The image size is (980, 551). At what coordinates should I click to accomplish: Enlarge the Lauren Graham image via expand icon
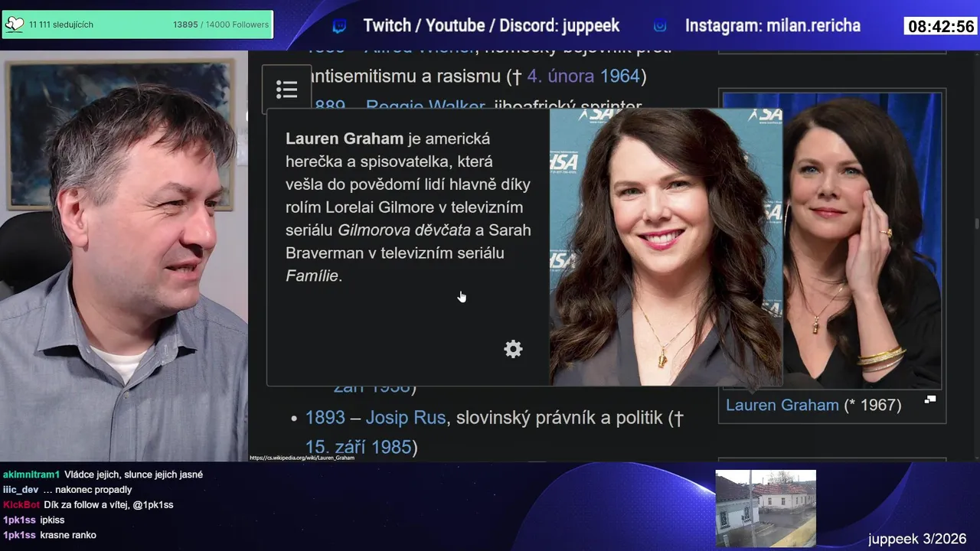click(x=930, y=399)
